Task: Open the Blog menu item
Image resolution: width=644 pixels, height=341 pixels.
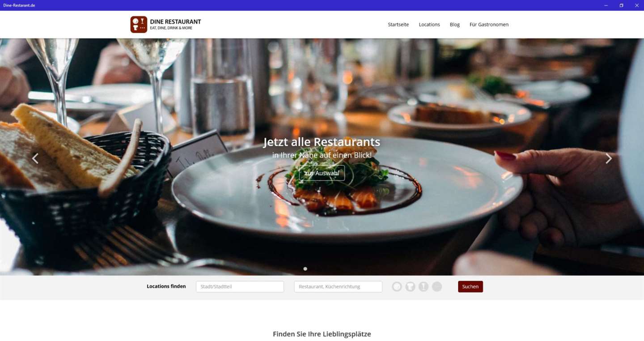Action: pos(455,25)
